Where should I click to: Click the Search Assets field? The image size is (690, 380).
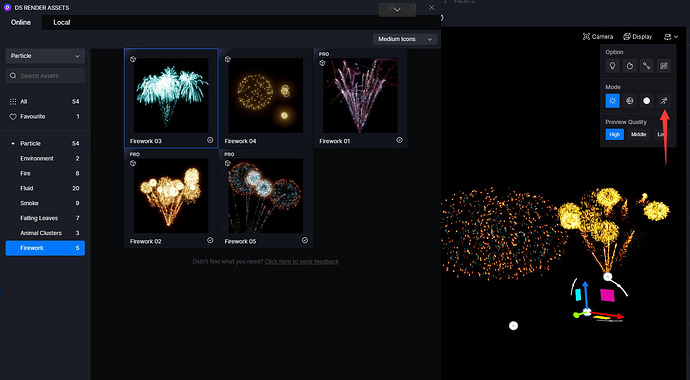(x=45, y=76)
